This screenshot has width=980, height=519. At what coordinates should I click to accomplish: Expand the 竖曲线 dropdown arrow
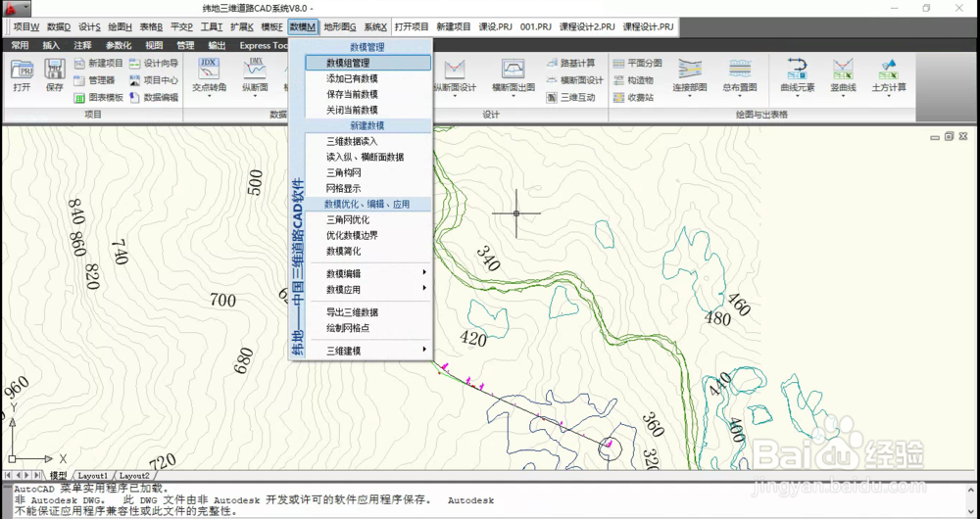(x=843, y=96)
